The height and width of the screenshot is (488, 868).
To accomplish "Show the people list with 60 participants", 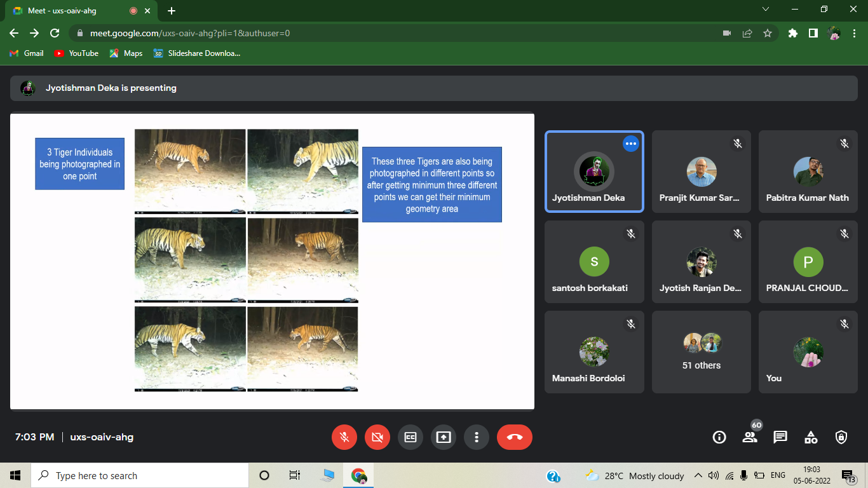I will pyautogui.click(x=750, y=437).
